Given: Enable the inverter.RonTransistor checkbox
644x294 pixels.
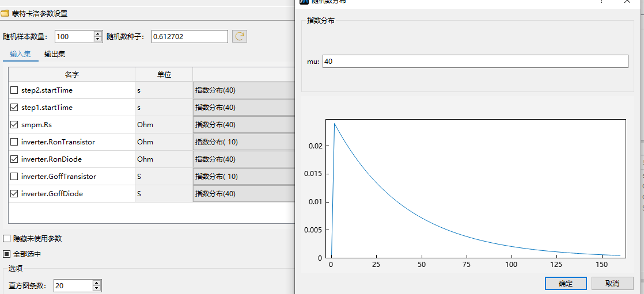Looking at the screenshot, I should click(x=14, y=142).
